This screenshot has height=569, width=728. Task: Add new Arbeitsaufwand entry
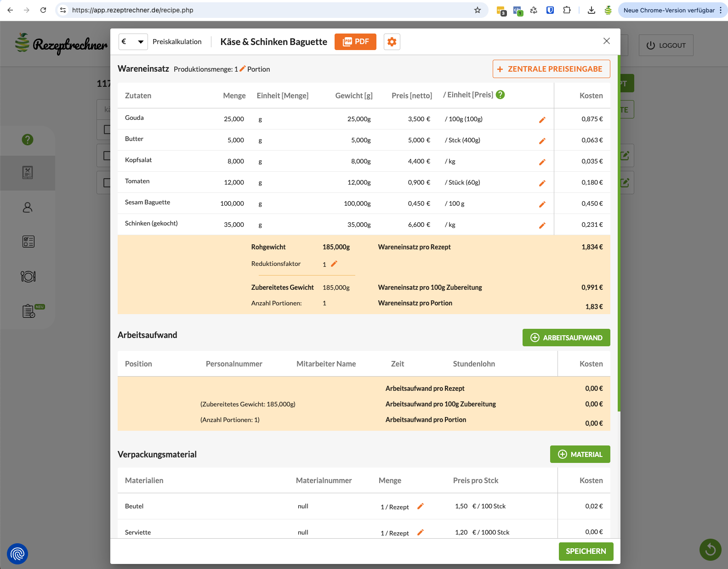pyautogui.click(x=566, y=338)
